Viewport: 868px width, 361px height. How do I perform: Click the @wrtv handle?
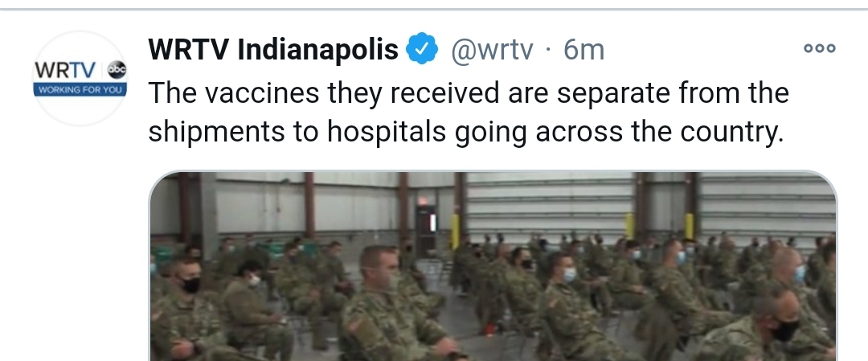click(492, 51)
